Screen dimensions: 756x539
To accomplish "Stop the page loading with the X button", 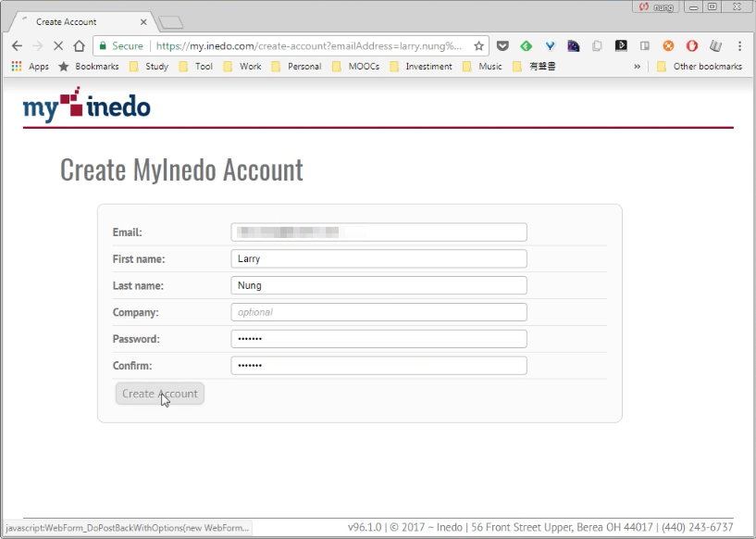I will coord(58,45).
